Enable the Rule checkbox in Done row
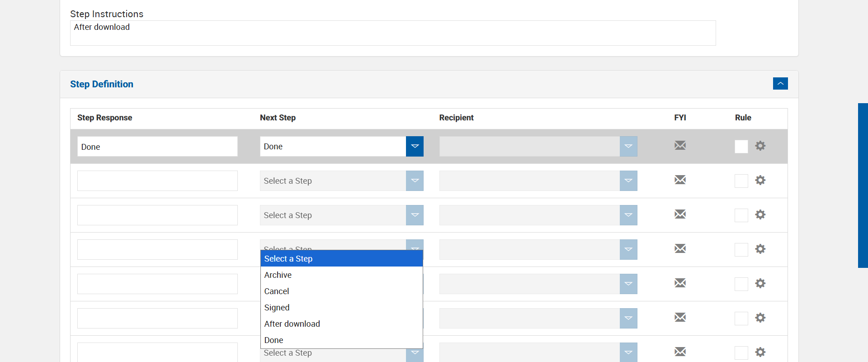The image size is (868, 362). pyautogui.click(x=741, y=147)
